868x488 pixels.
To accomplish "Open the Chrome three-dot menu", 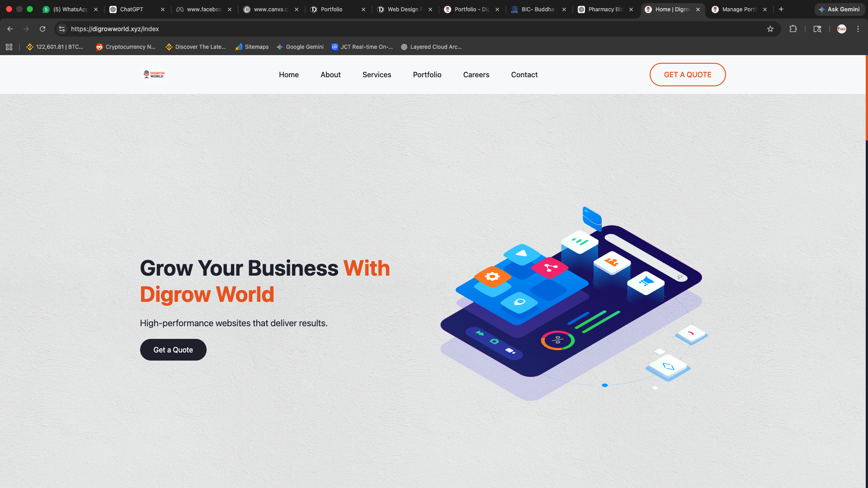I will pos(858,29).
